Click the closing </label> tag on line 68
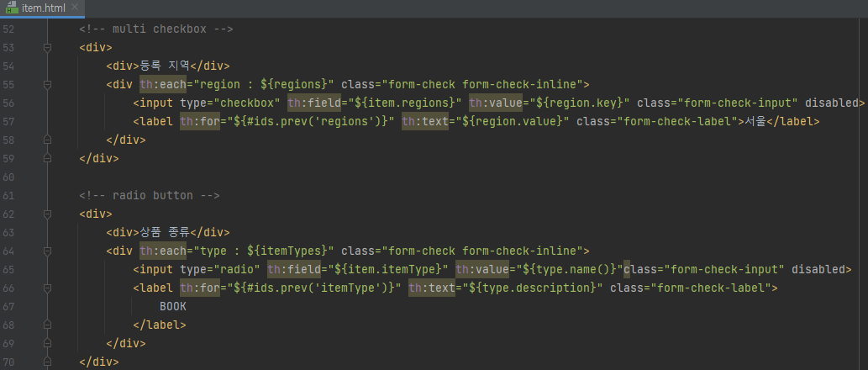Screen dimensions: 868x370 160,325
